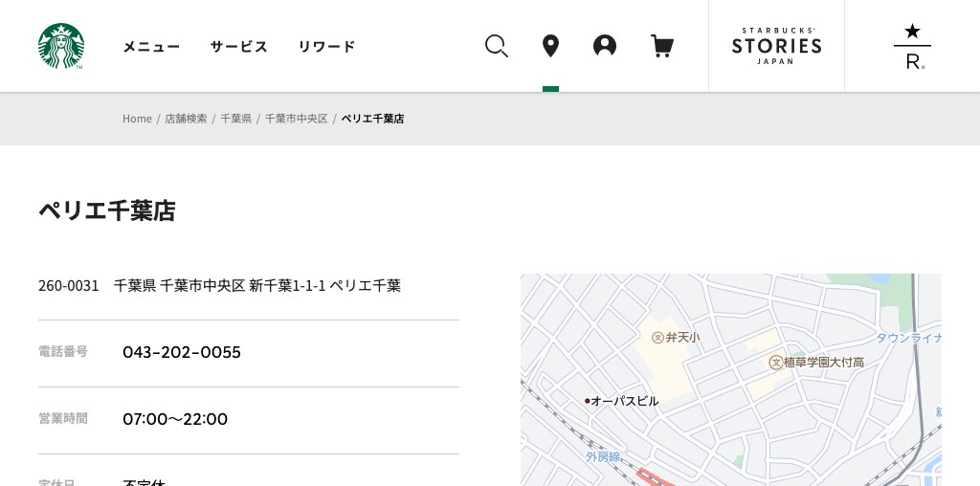Click the Starbucks siren logo
This screenshot has width=980, height=486.
pos(60,46)
